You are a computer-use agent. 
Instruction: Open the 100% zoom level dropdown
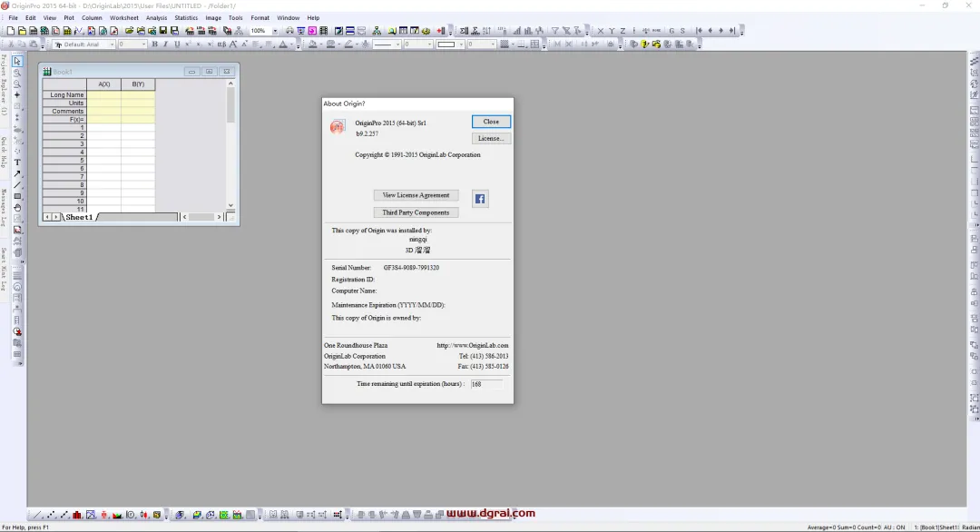coord(275,31)
